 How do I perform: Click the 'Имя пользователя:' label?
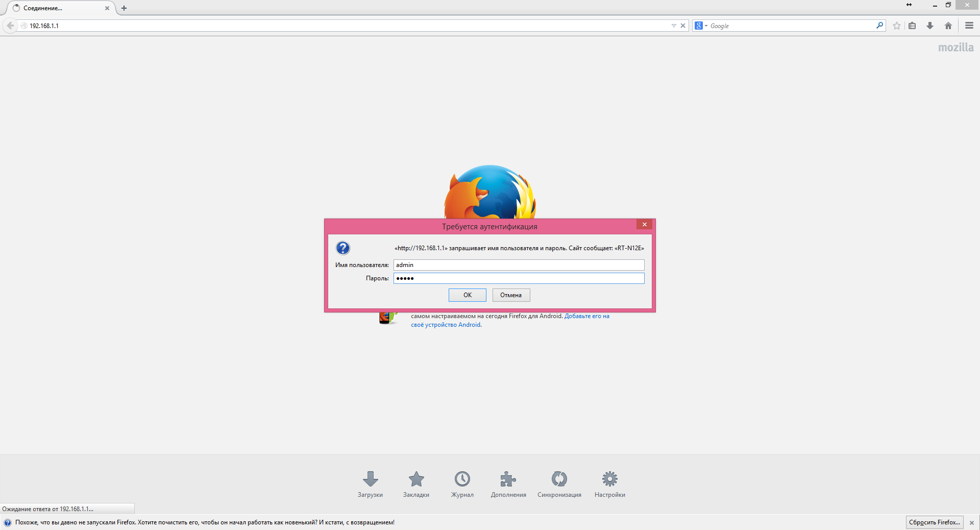pyautogui.click(x=362, y=265)
